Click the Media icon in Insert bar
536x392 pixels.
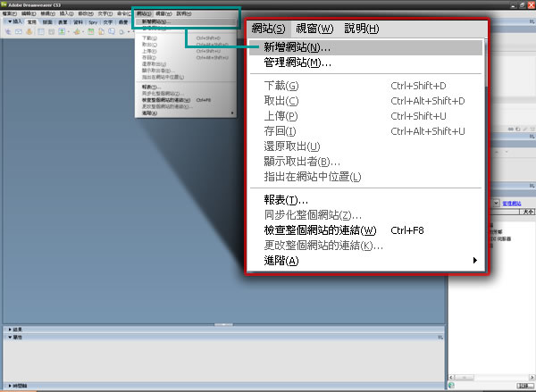[77, 31]
